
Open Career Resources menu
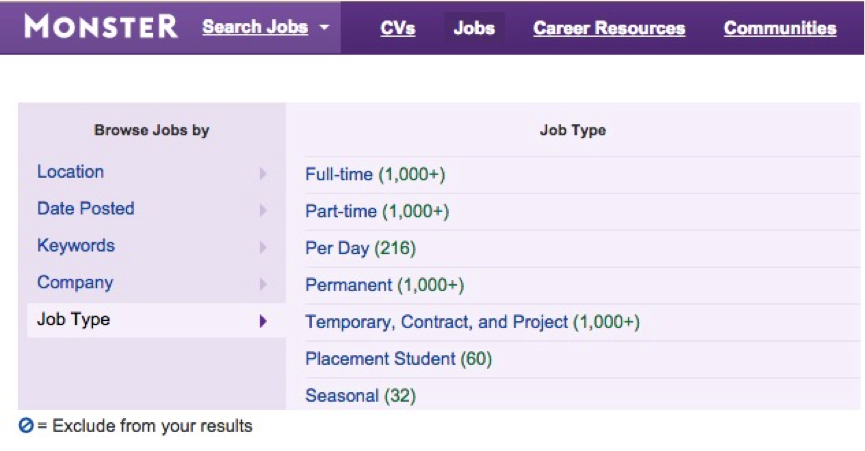pos(609,28)
